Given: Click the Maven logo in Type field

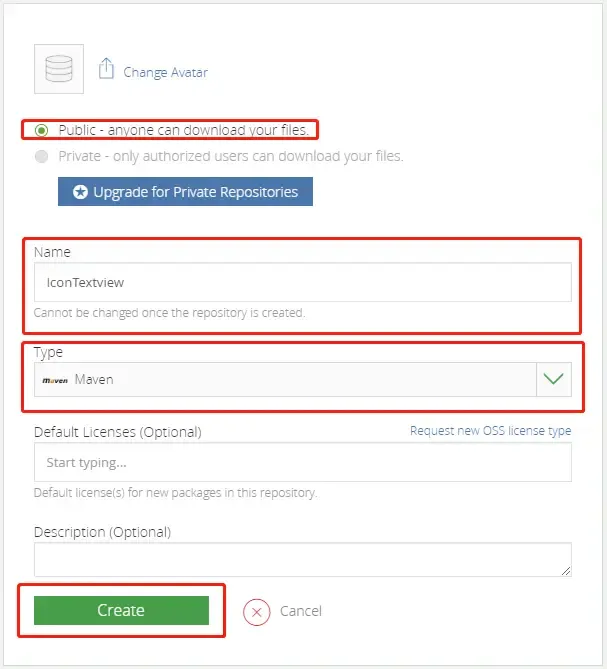Looking at the screenshot, I should pyautogui.click(x=55, y=380).
